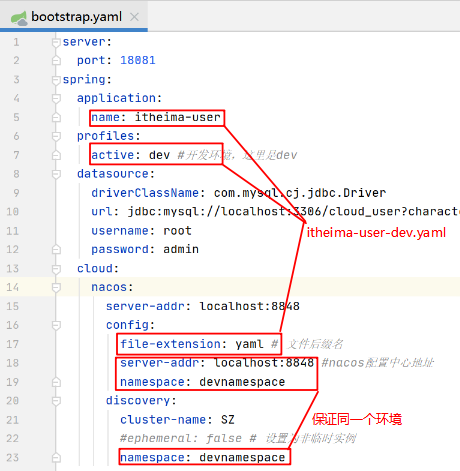Fold the config section at line 16
This screenshot has width=460, height=471.
(56, 325)
